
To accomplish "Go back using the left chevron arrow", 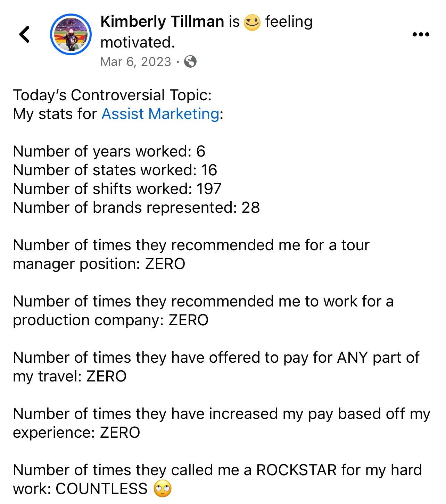I will pos(25,34).
